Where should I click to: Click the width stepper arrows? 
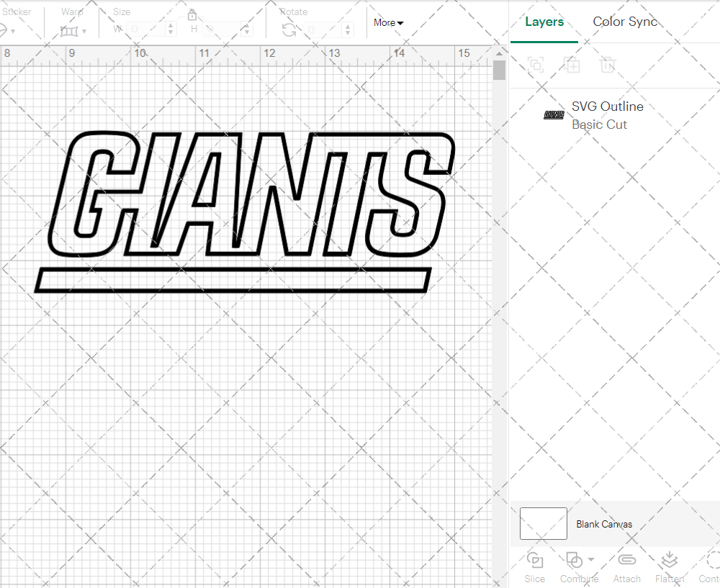point(171,30)
